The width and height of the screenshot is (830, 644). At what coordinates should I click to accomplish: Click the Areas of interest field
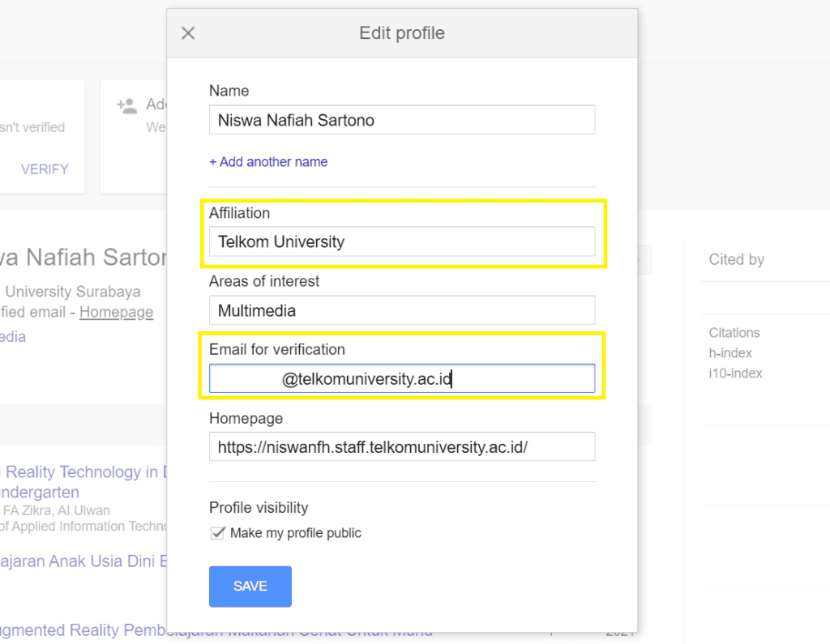pos(402,310)
